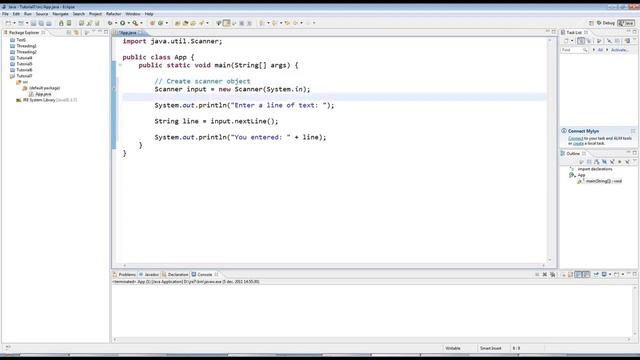Select the src folder
Image resolution: width=640 pixels, height=360 pixels.
click(25, 82)
